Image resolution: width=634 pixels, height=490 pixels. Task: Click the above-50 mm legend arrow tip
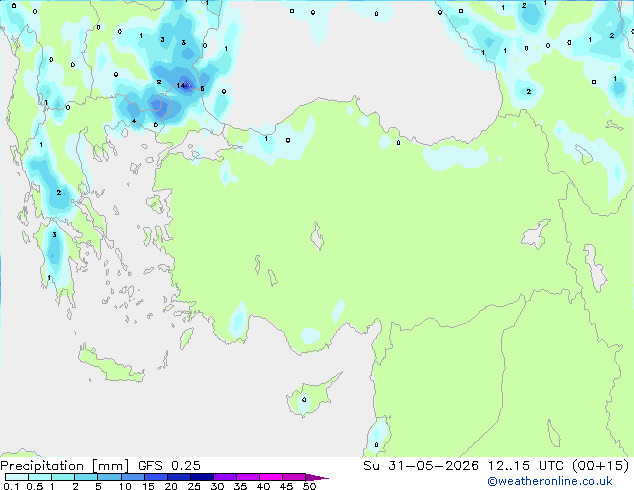[317, 478]
